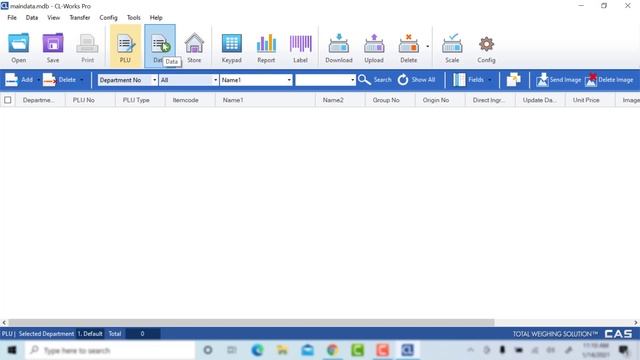Click the Direct Ingr column header
640x360 pixels.
490,100
